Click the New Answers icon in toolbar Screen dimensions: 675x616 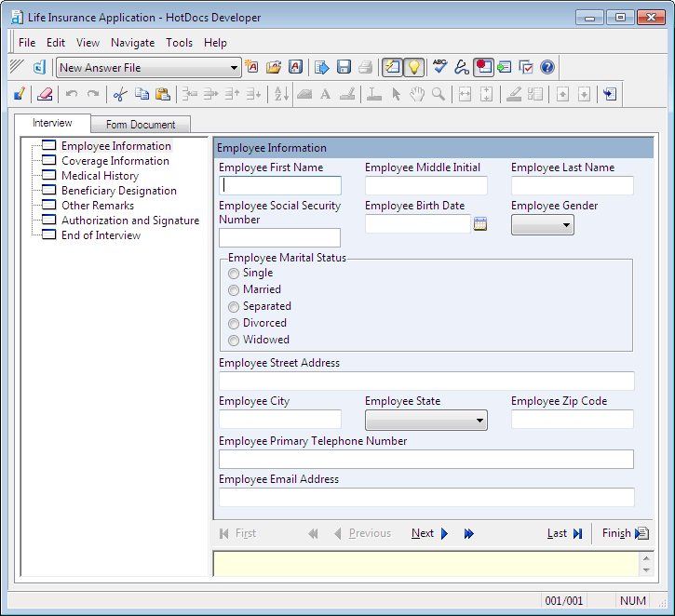click(x=252, y=67)
